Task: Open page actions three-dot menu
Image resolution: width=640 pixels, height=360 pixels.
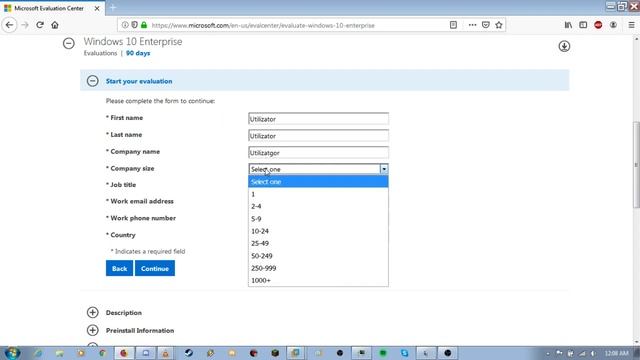Action: pos(472,25)
